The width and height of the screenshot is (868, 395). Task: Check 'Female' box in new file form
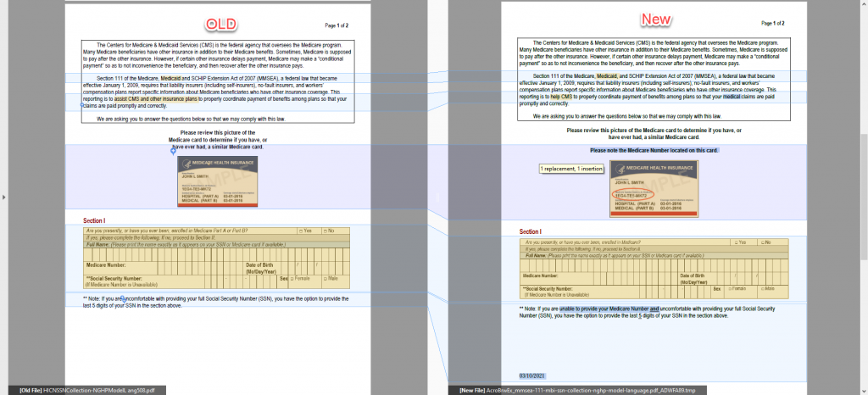(729, 289)
